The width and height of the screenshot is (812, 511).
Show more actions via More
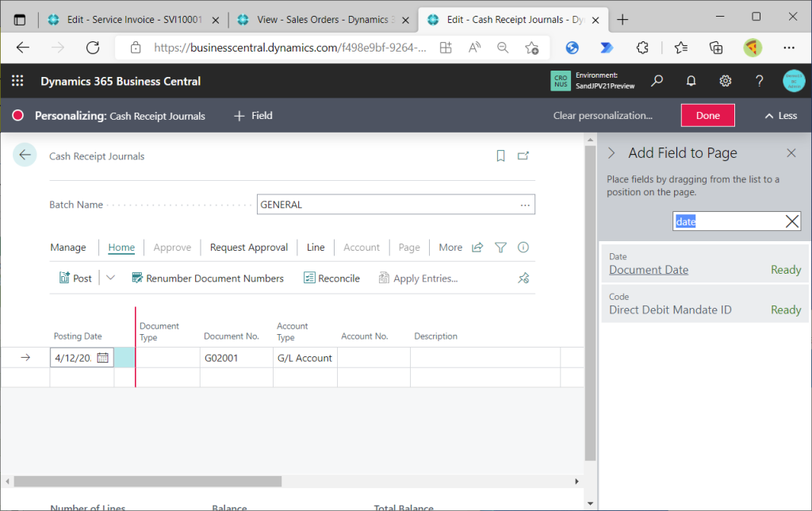point(450,248)
